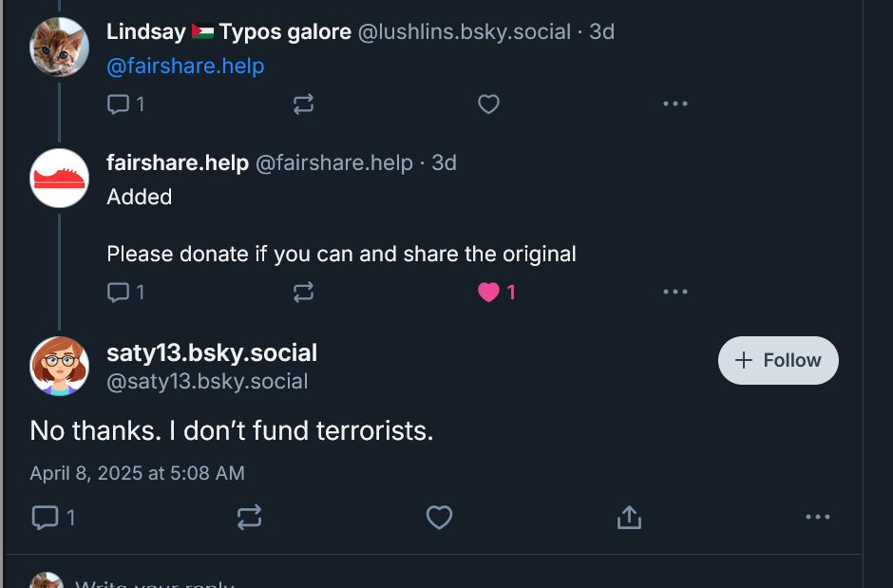Repost saty13's reply

click(x=249, y=518)
